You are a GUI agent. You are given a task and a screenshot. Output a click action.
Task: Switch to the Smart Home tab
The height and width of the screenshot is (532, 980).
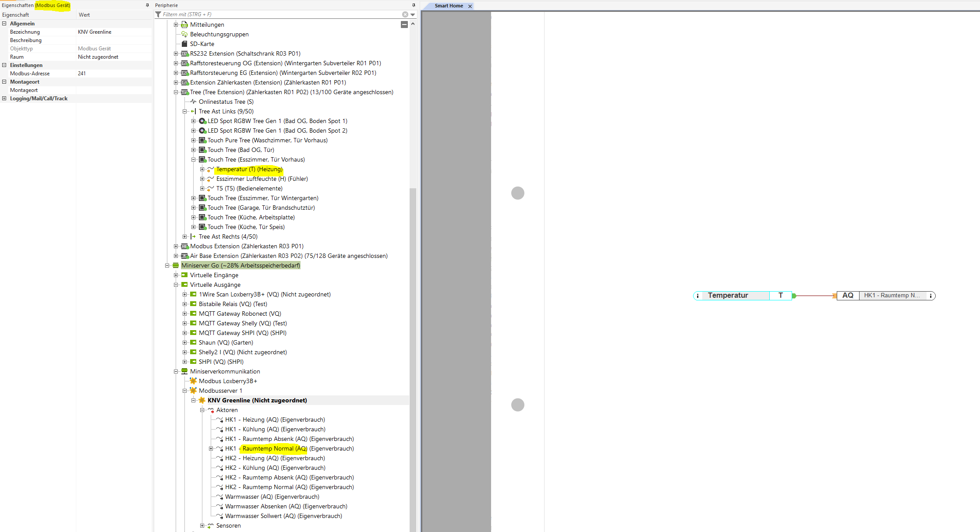click(x=449, y=6)
